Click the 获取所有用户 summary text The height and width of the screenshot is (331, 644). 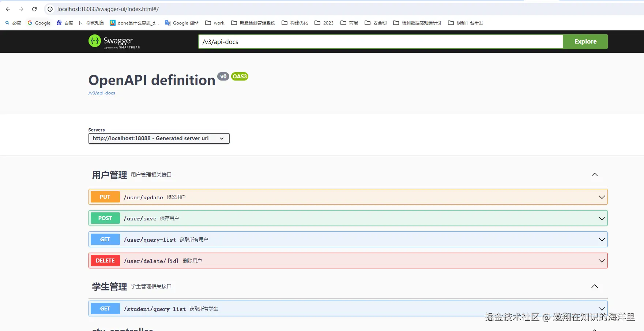194,239
